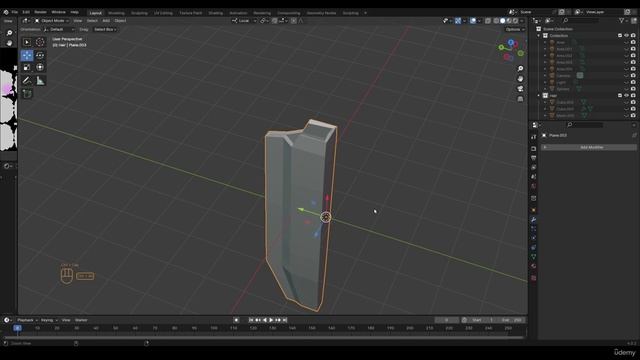Image resolution: width=640 pixels, height=360 pixels.
Task: Toggle camera view icon in viewport
Action: (520, 89)
